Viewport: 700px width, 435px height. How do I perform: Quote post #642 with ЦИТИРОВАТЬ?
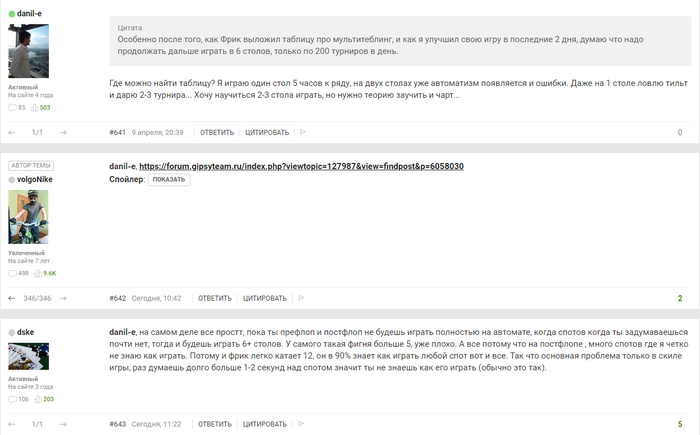pos(265,298)
